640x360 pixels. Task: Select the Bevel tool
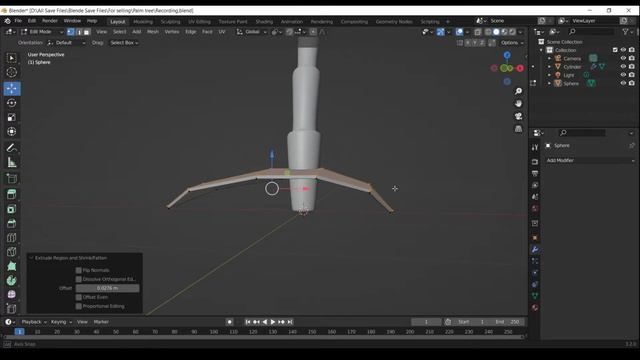click(x=11, y=223)
